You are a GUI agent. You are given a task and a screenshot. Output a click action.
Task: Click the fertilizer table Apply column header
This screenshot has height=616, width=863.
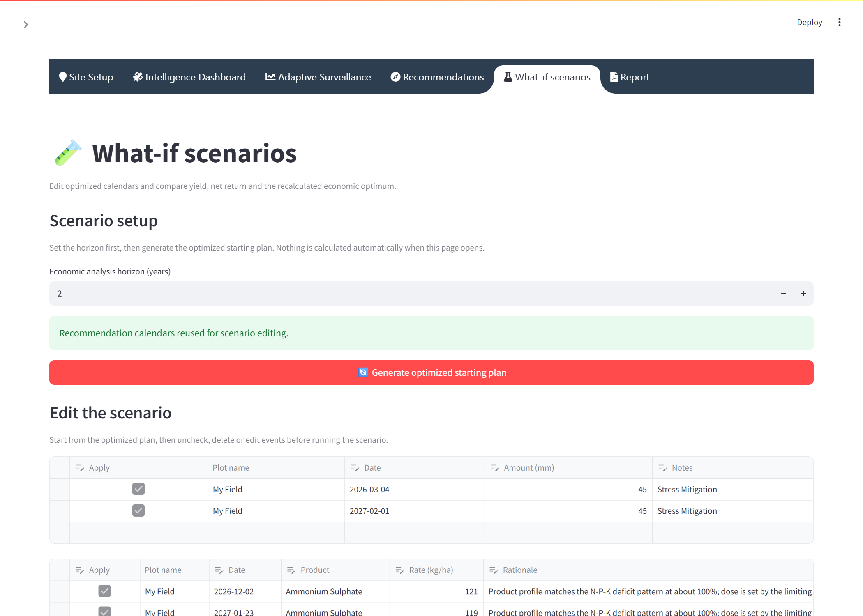pos(105,570)
